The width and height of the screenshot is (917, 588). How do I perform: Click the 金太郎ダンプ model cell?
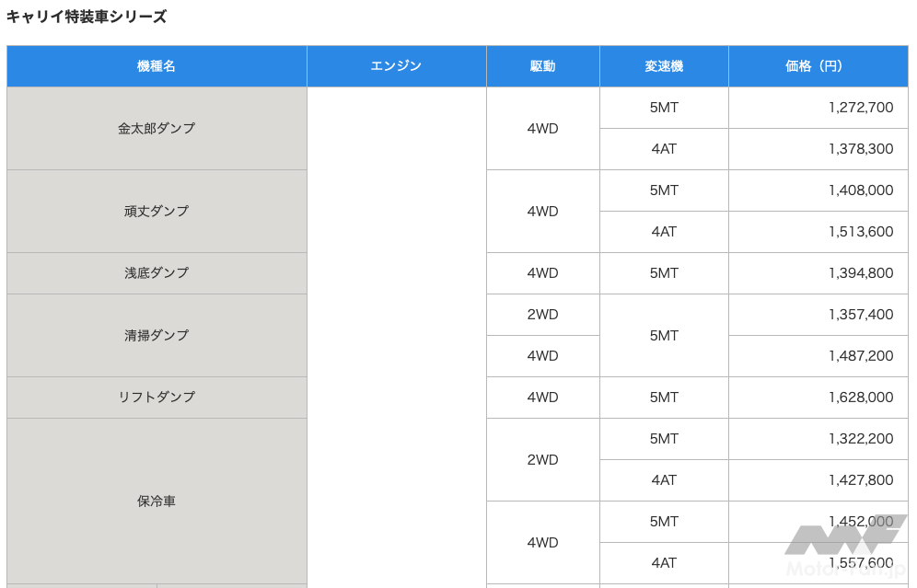click(x=157, y=129)
